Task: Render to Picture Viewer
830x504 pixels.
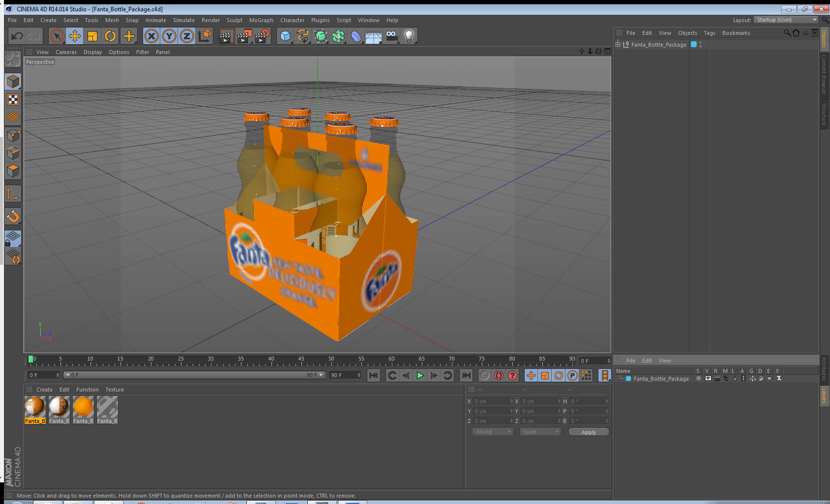Action: pyautogui.click(x=244, y=36)
